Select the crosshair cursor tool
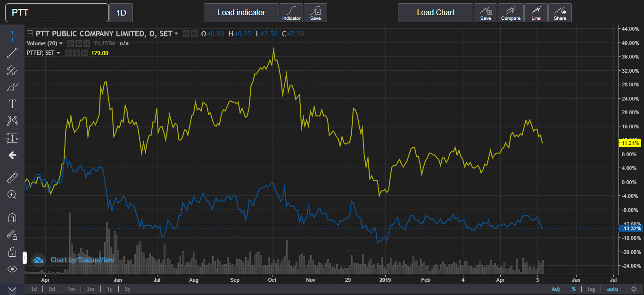 coord(12,35)
